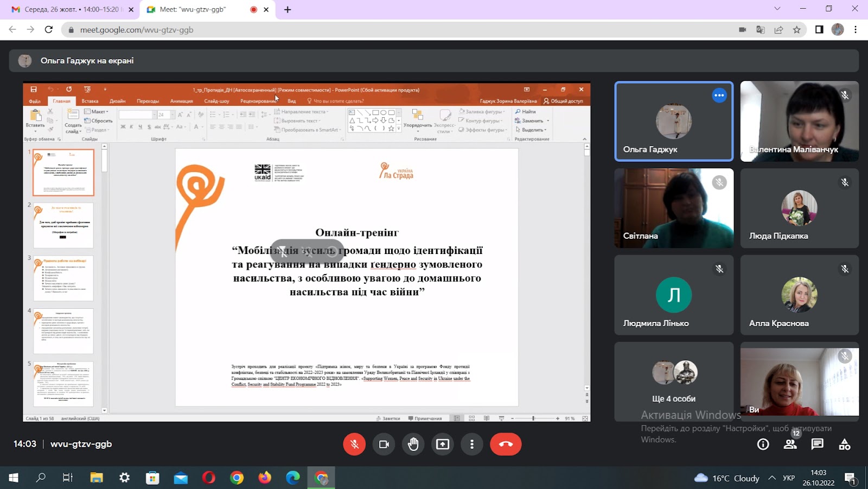Close the Gmail browser tab
The image size is (868, 489).
click(x=131, y=10)
